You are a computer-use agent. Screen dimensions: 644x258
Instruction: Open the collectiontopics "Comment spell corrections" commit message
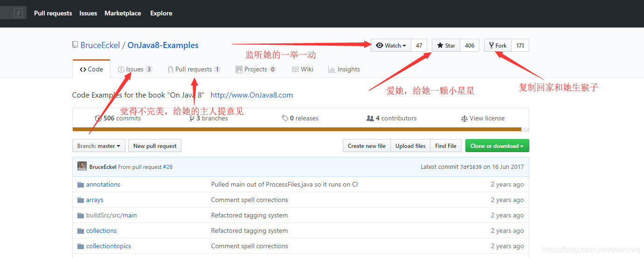(249, 246)
